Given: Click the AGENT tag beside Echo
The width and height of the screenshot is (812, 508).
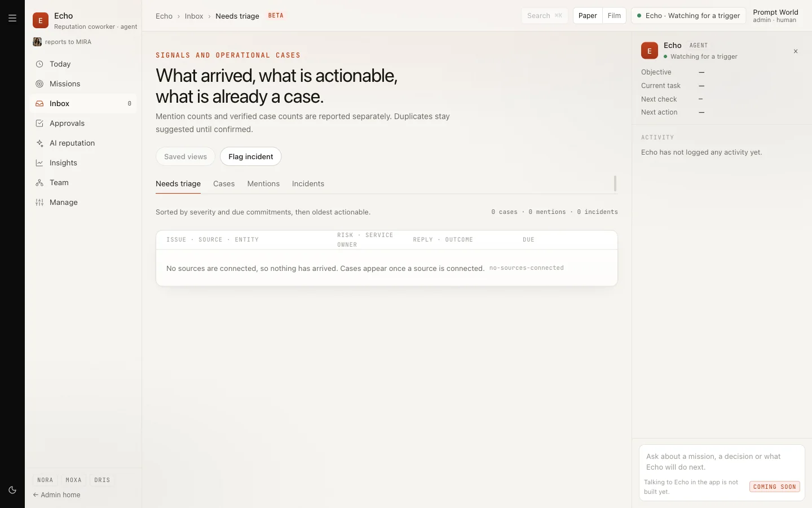Looking at the screenshot, I should click(x=699, y=46).
